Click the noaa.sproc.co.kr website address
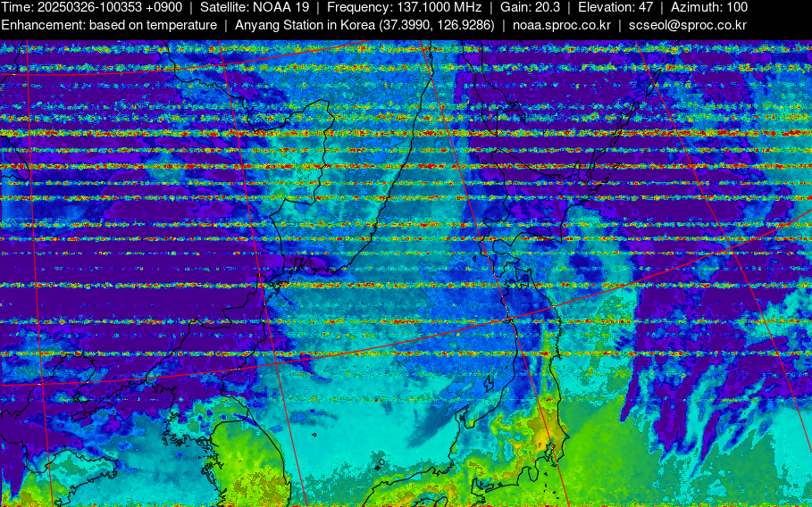This screenshot has width=812, height=507. click(x=561, y=25)
